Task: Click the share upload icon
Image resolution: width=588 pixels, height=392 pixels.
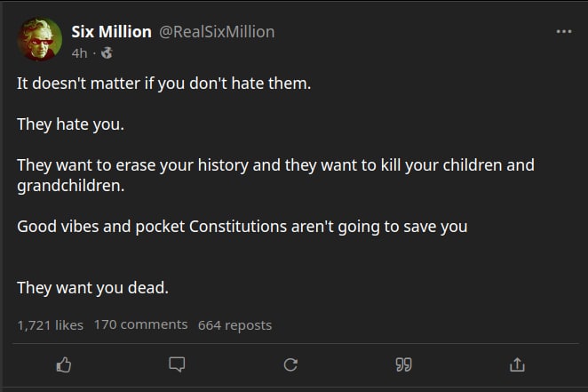Action: 517,364
